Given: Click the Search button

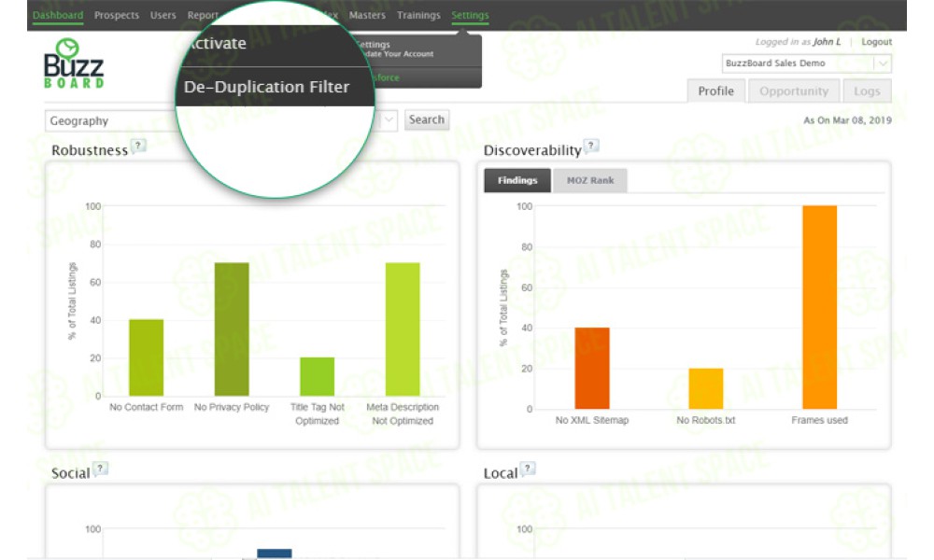Looking at the screenshot, I should [427, 119].
